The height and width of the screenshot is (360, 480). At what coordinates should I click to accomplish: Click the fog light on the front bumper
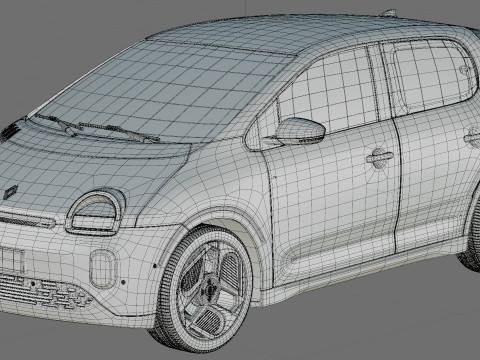(103, 269)
